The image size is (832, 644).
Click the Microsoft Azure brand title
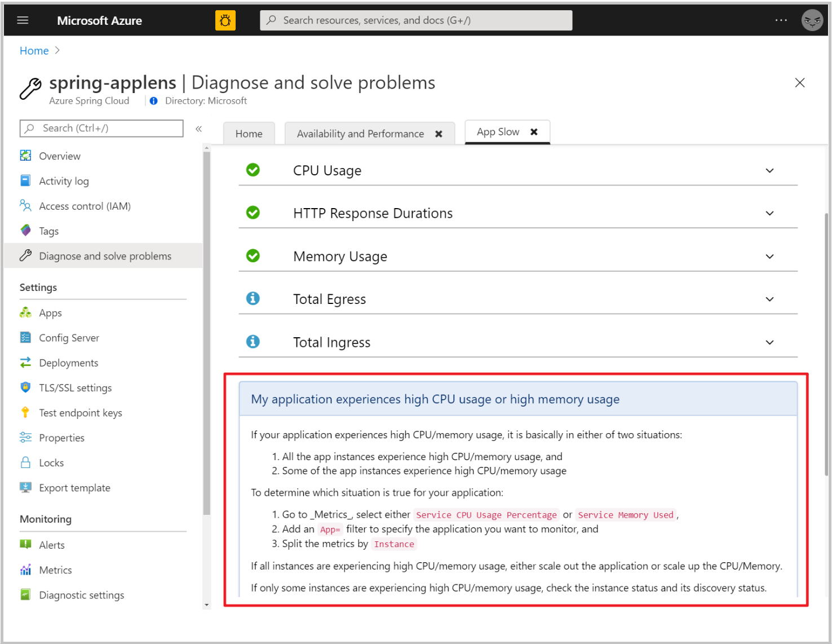(100, 21)
